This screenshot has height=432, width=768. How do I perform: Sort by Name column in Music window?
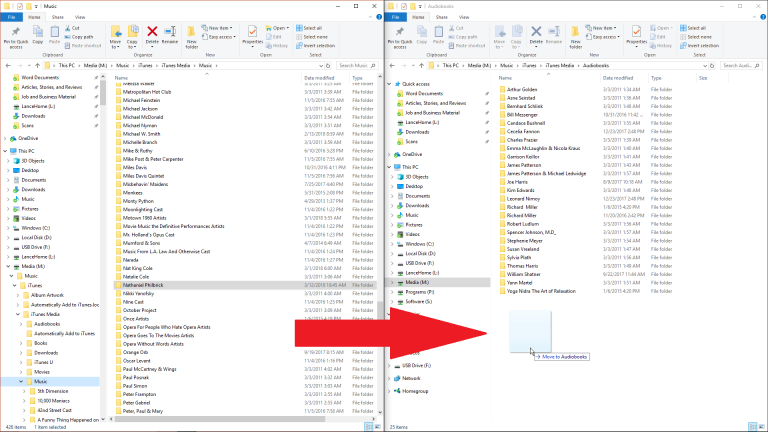207,78
